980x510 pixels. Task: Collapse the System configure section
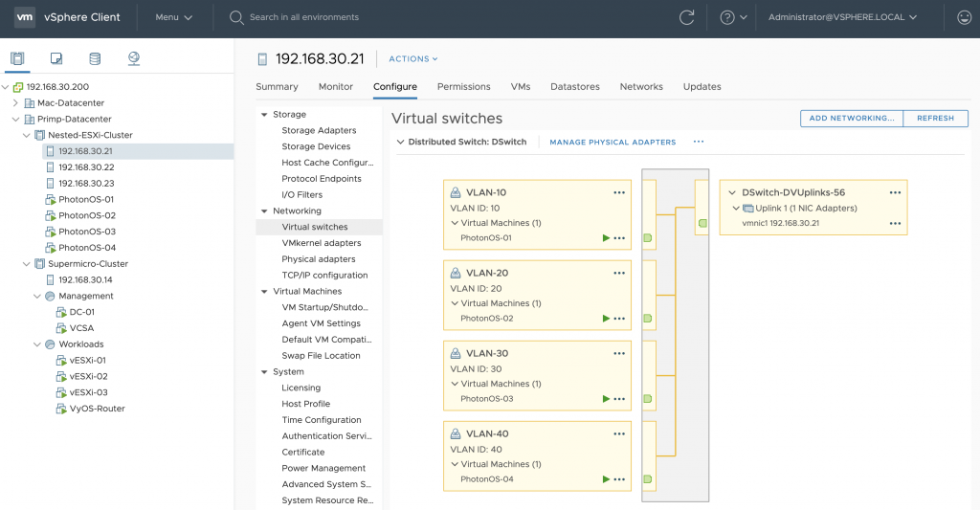[264, 372]
